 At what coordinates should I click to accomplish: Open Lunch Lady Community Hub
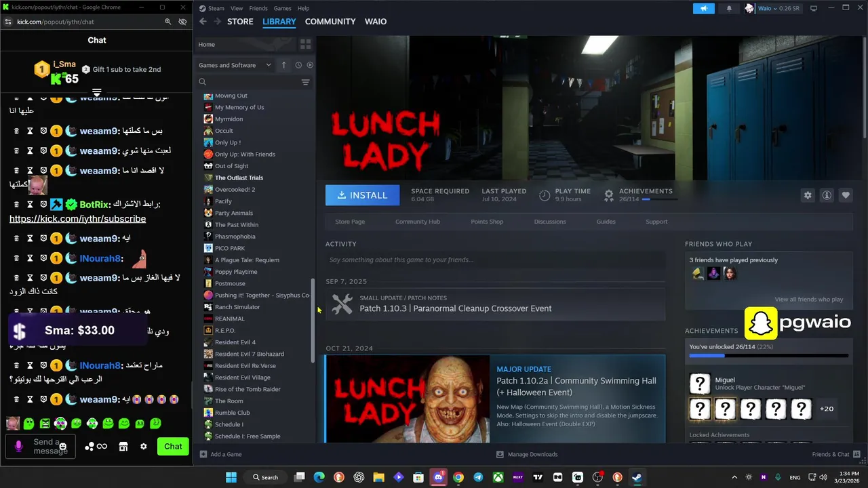(418, 222)
